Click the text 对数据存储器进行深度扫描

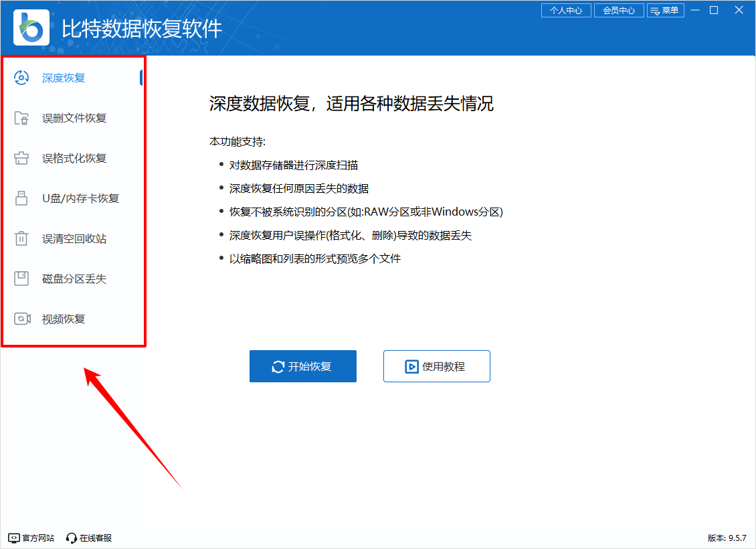(x=294, y=165)
